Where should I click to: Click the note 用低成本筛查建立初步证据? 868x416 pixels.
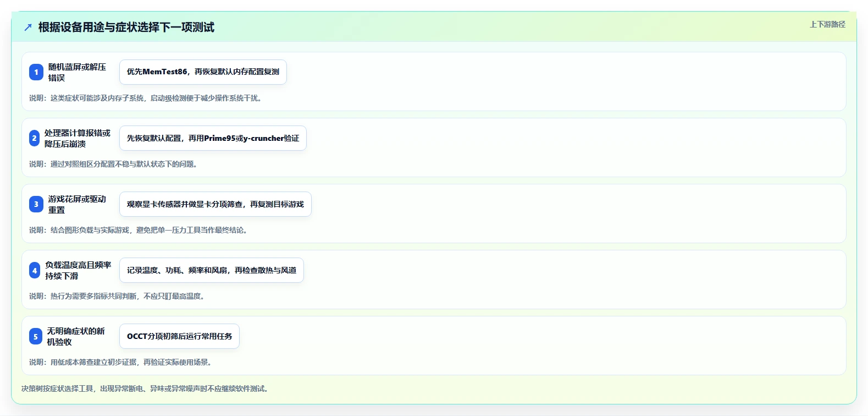click(x=121, y=362)
